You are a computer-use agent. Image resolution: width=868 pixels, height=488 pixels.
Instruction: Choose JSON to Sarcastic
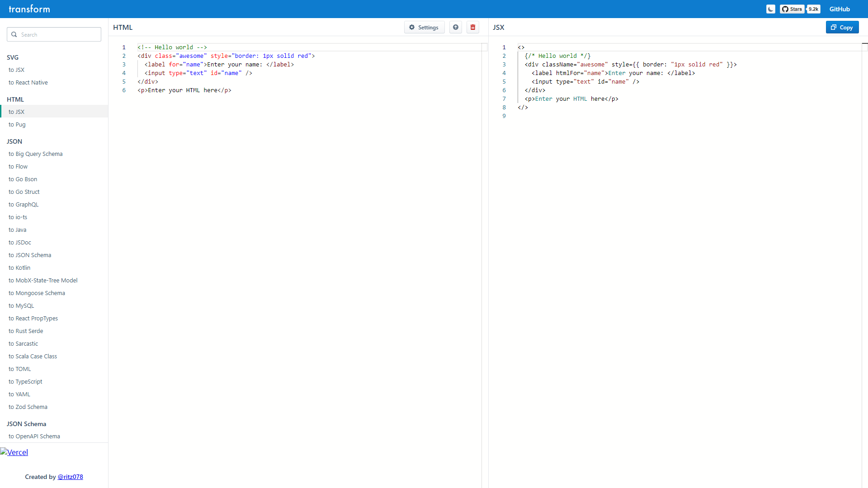[x=54, y=343]
